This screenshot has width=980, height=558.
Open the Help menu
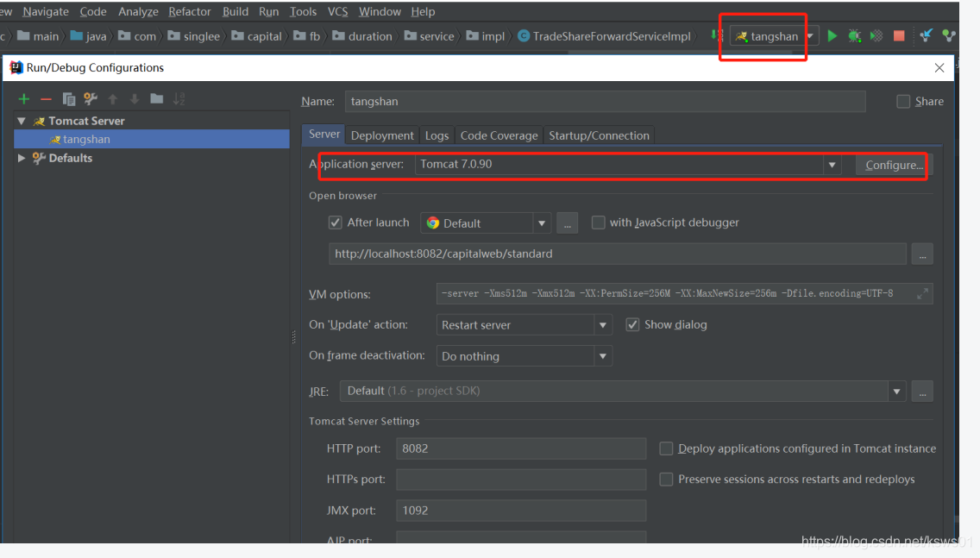[423, 11]
